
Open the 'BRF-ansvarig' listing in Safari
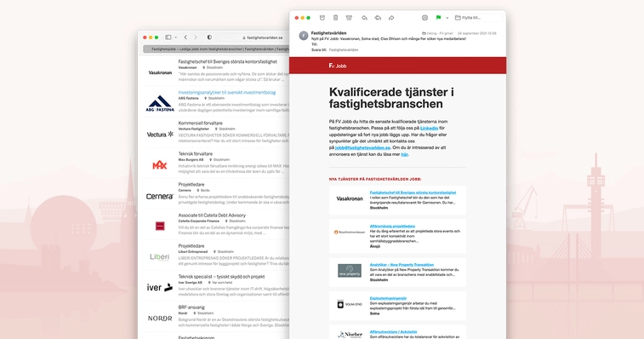coord(191,307)
